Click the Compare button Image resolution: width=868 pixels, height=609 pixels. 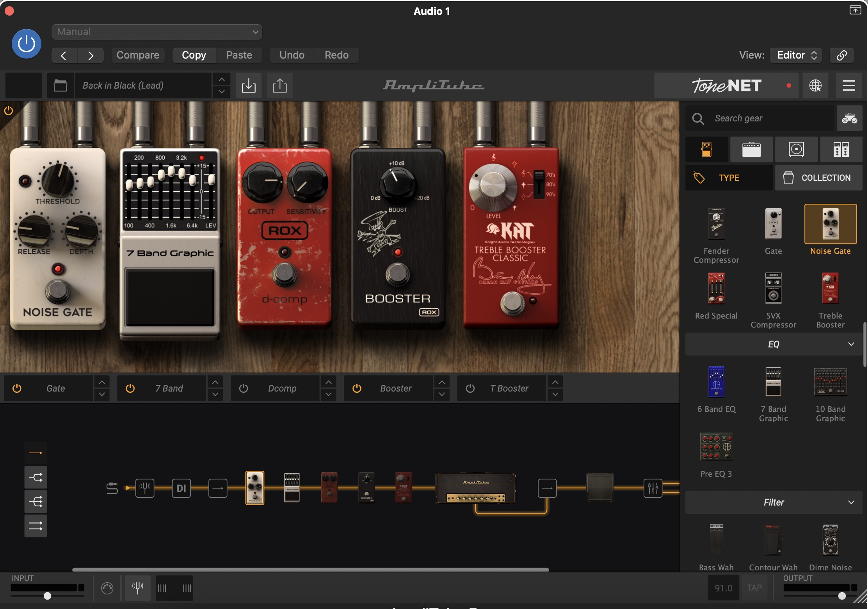(x=138, y=55)
